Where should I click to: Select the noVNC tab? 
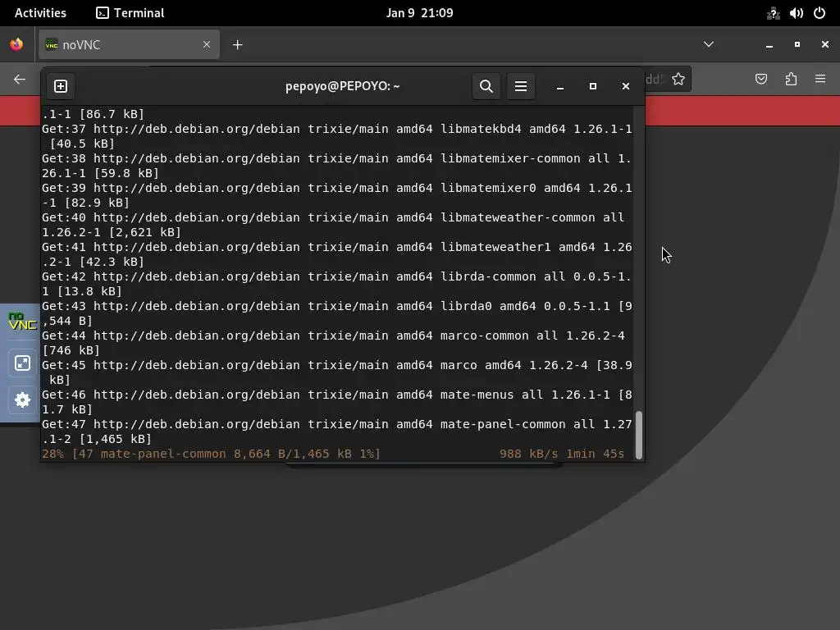coord(129,45)
